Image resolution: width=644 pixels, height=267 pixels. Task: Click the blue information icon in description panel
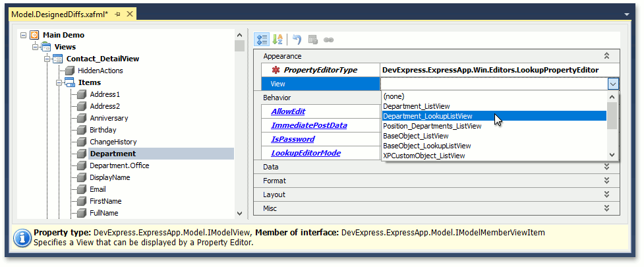[x=22, y=237]
